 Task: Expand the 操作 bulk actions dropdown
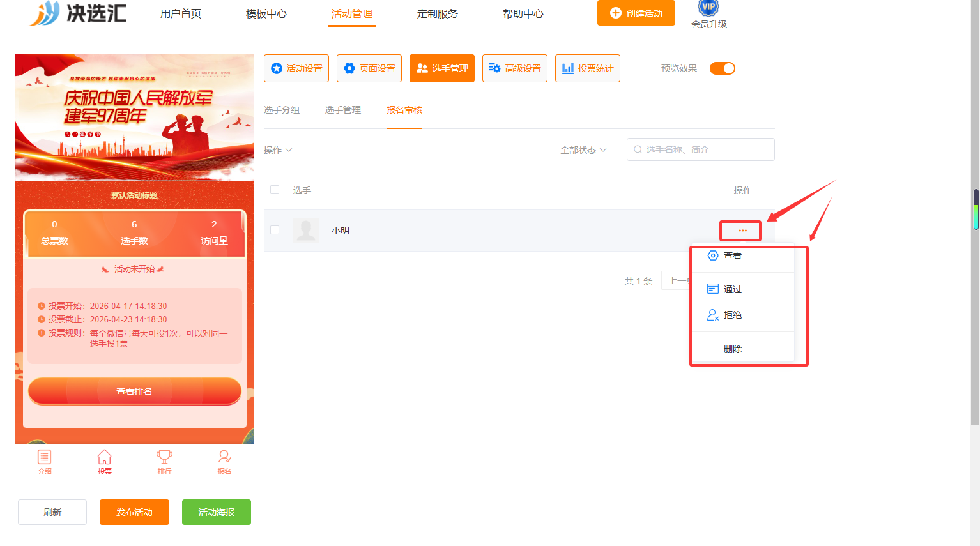coord(278,150)
